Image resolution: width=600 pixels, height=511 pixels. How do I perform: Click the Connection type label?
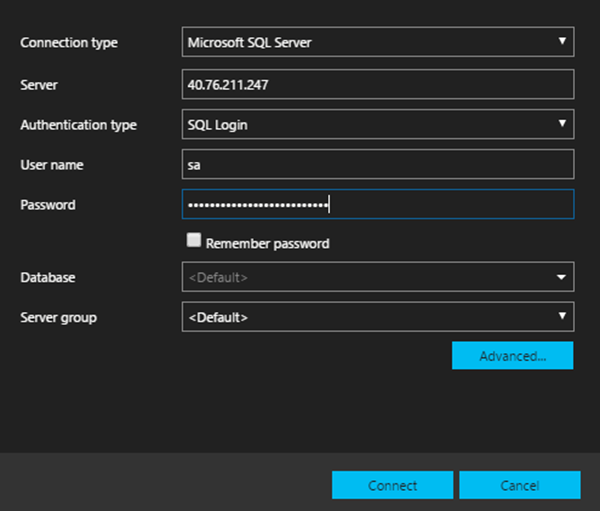pyautogui.click(x=69, y=43)
